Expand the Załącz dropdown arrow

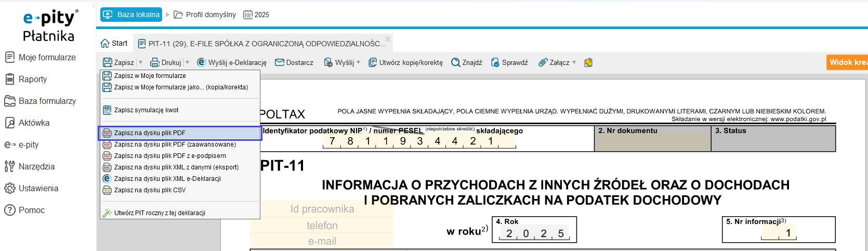coord(574,62)
